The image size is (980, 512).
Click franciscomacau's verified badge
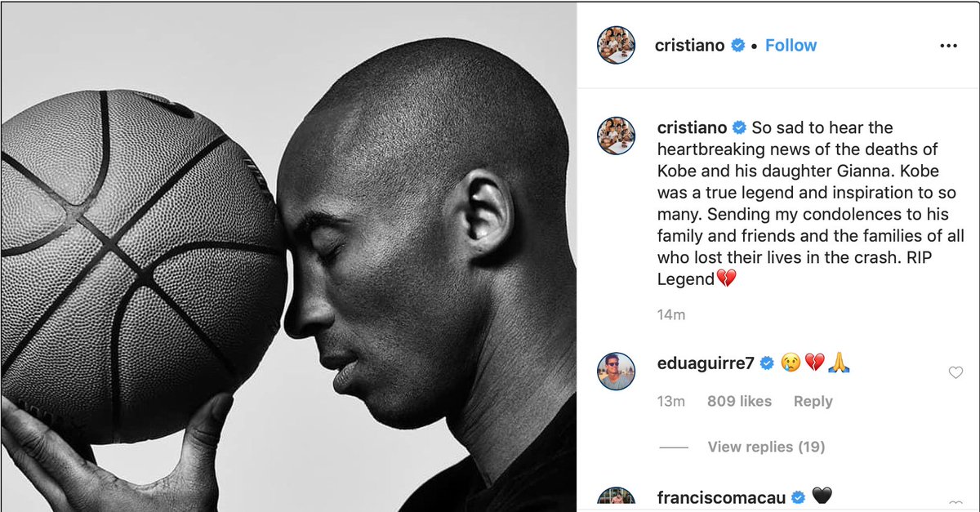[799, 497]
